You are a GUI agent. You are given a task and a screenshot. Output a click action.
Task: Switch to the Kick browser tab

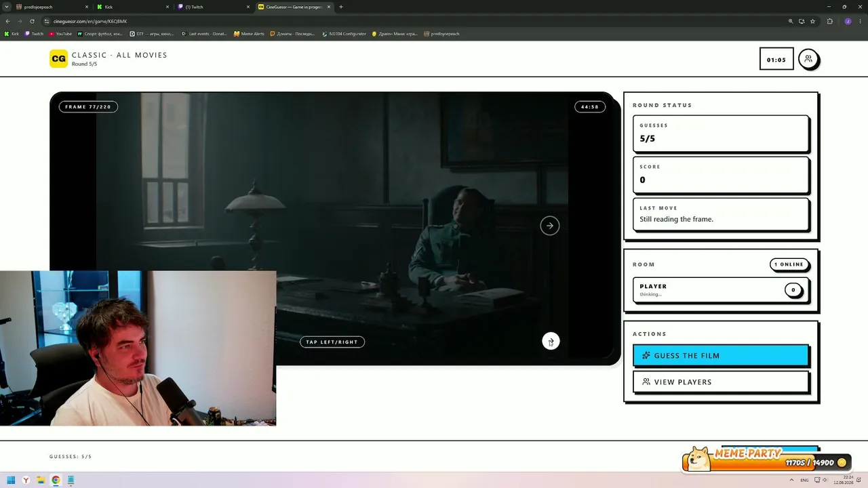(x=132, y=7)
